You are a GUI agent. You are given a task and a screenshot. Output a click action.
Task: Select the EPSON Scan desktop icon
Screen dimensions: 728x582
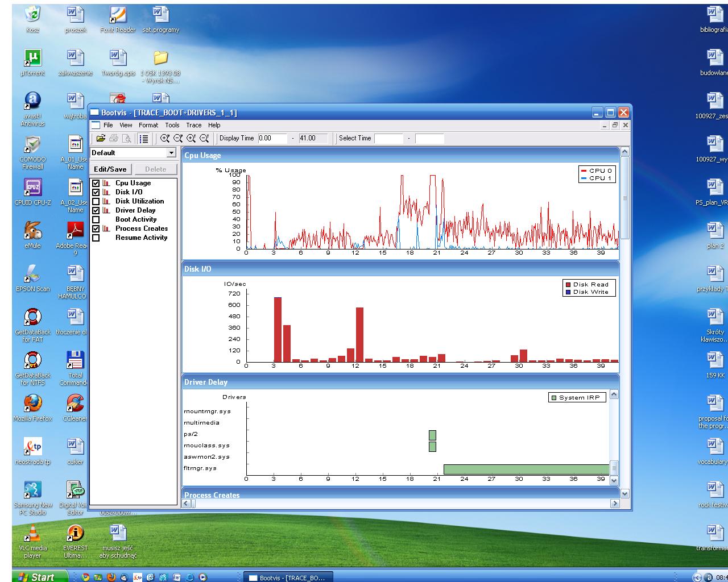coord(33,277)
